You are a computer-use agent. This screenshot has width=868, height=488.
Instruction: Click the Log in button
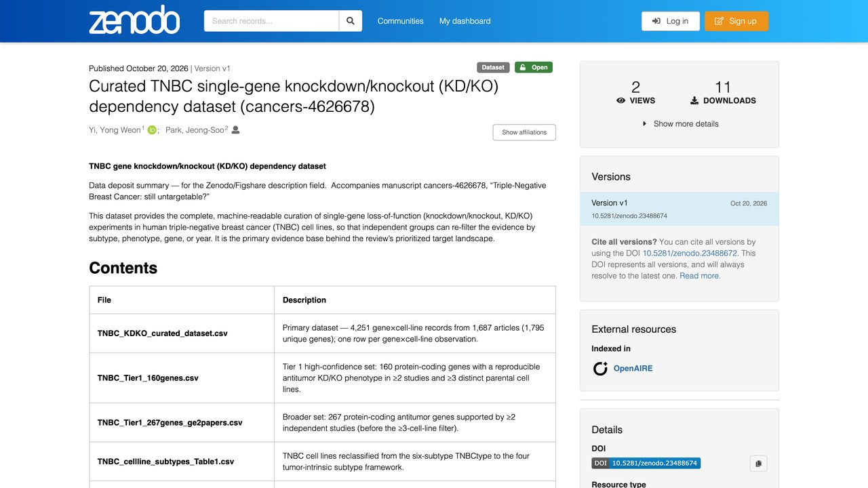pyautogui.click(x=671, y=21)
